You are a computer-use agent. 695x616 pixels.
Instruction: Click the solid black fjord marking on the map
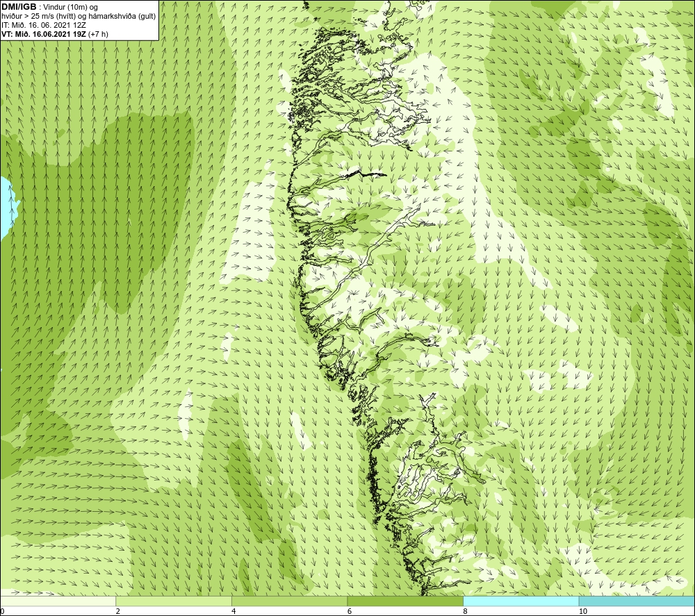365,174
